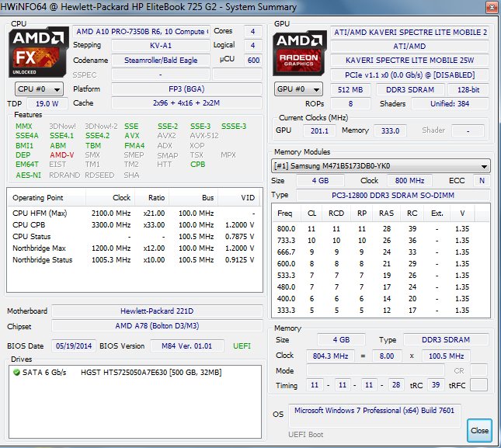Click the M84 Ver. 01.01 BIOS version field
Screen dimensions: 501x448
point(187,346)
